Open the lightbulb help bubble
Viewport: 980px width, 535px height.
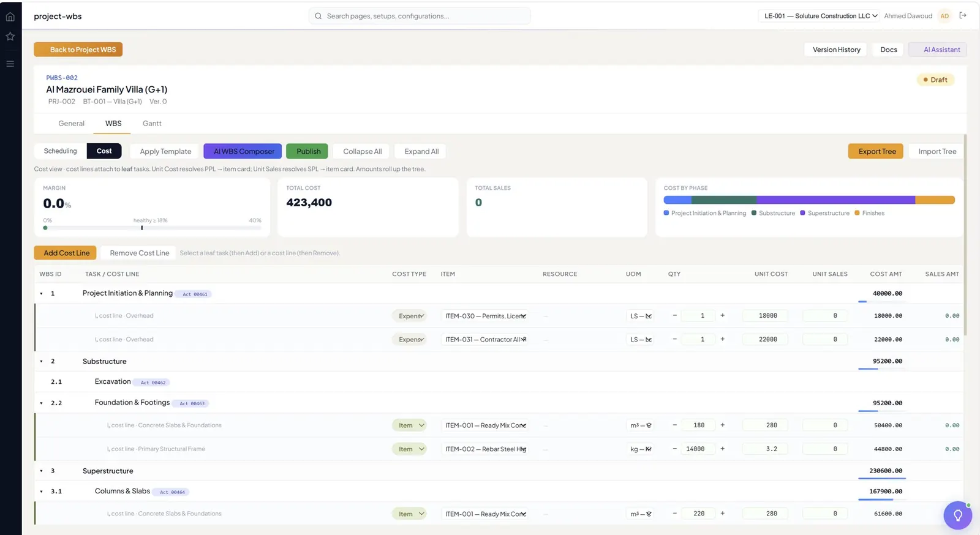[x=958, y=515]
